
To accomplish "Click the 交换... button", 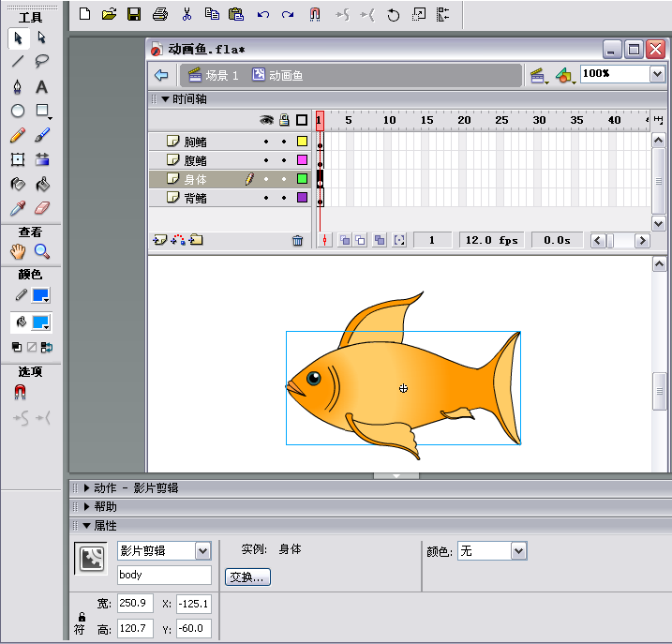I will point(248,577).
